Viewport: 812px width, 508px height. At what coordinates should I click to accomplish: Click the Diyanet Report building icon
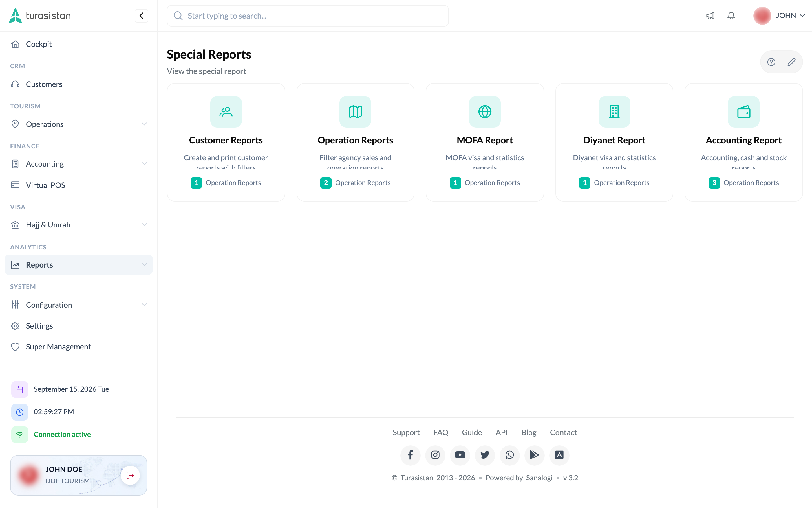click(x=614, y=111)
